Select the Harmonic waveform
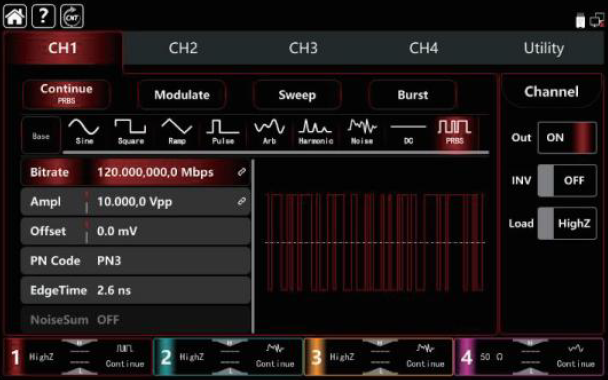Image resolution: width=608 pixels, height=380 pixels. (x=316, y=132)
